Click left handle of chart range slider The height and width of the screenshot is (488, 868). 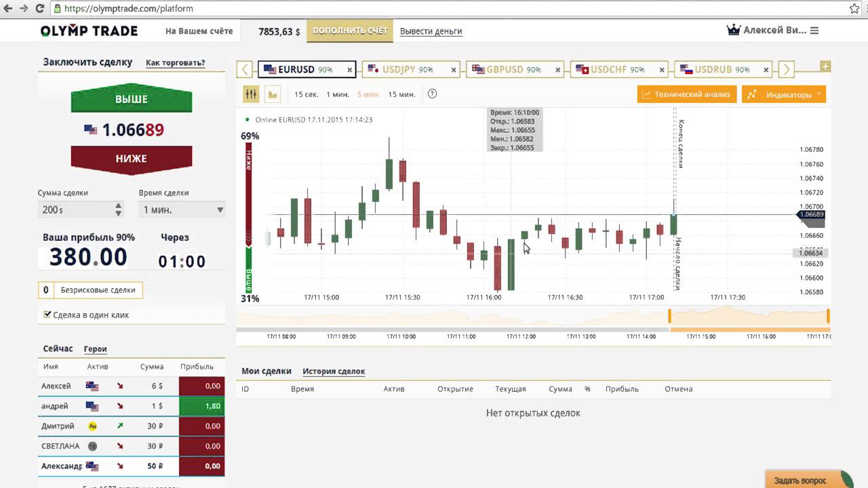tap(669, 316)
